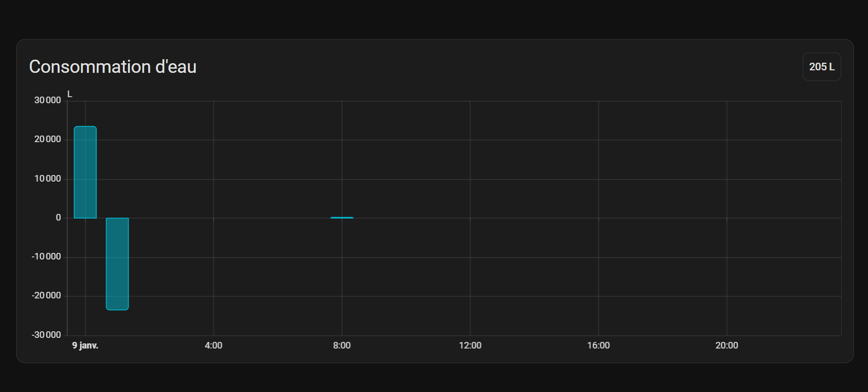This screenshot has width=868, height=392.
Task: Click the -10 000 y-axis label
Action: tap(46, 256)
